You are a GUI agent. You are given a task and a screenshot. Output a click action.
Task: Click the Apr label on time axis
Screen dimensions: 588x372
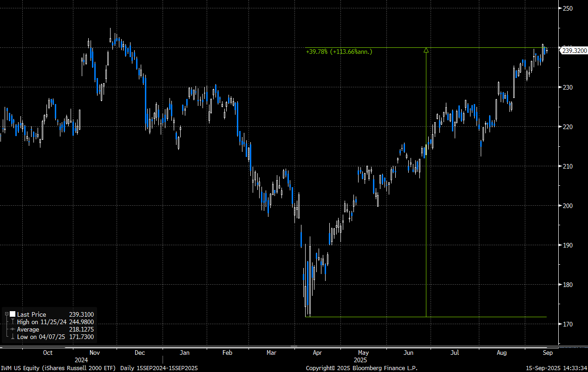(x=317, y=353)
